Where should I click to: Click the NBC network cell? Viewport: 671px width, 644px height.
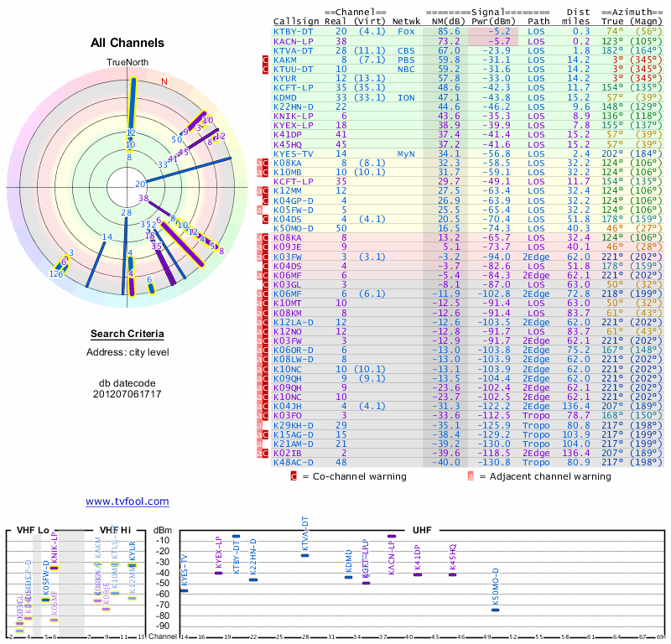pos(406,70)
